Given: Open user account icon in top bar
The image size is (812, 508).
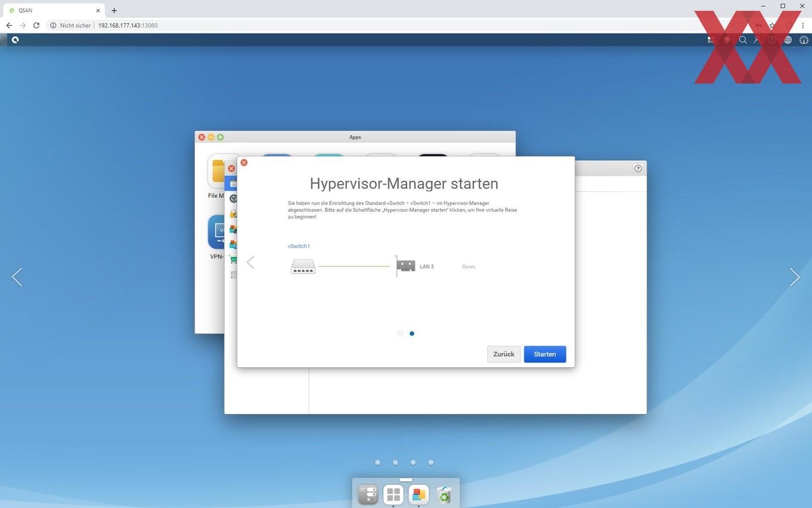Looking at the screenshot, I should pos(757,40).
